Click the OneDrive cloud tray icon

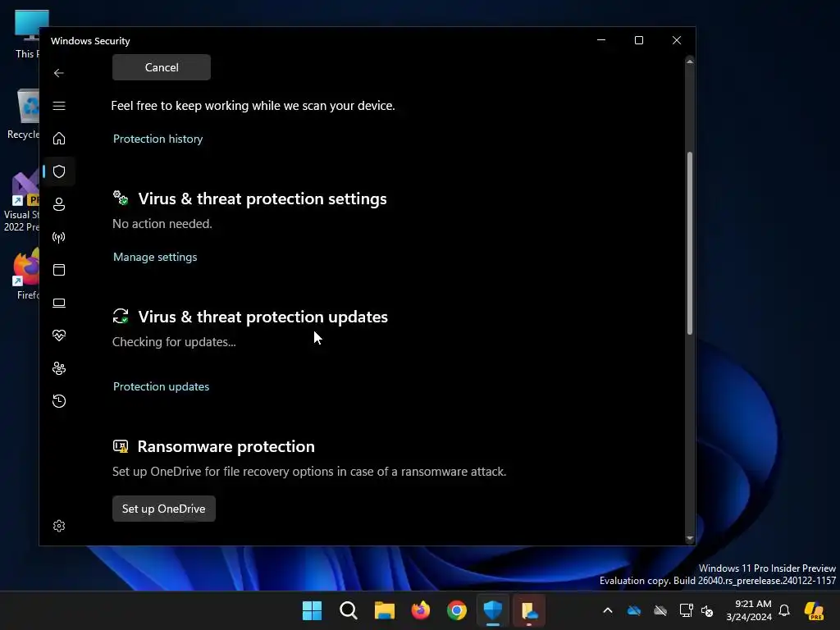(x=634, y=610)
